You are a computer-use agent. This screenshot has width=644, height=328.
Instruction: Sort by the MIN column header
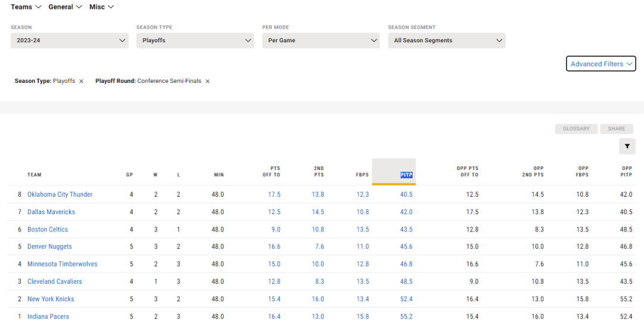(x=219, y=175)
